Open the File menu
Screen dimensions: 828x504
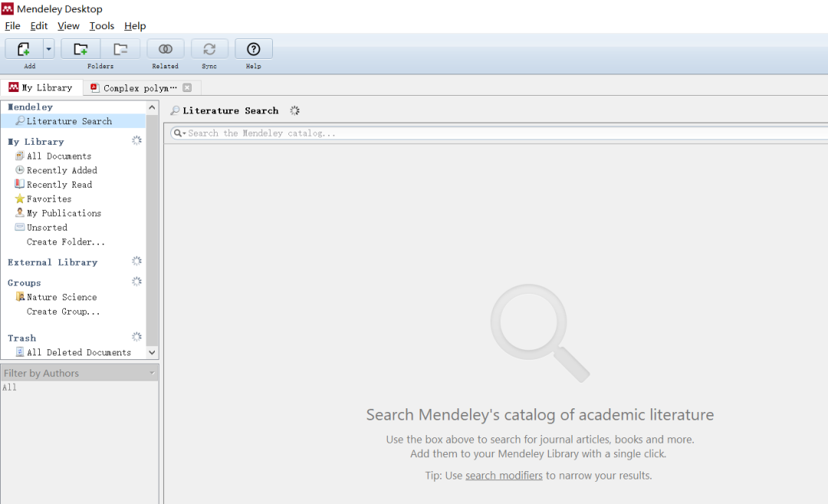click(13, 26)
